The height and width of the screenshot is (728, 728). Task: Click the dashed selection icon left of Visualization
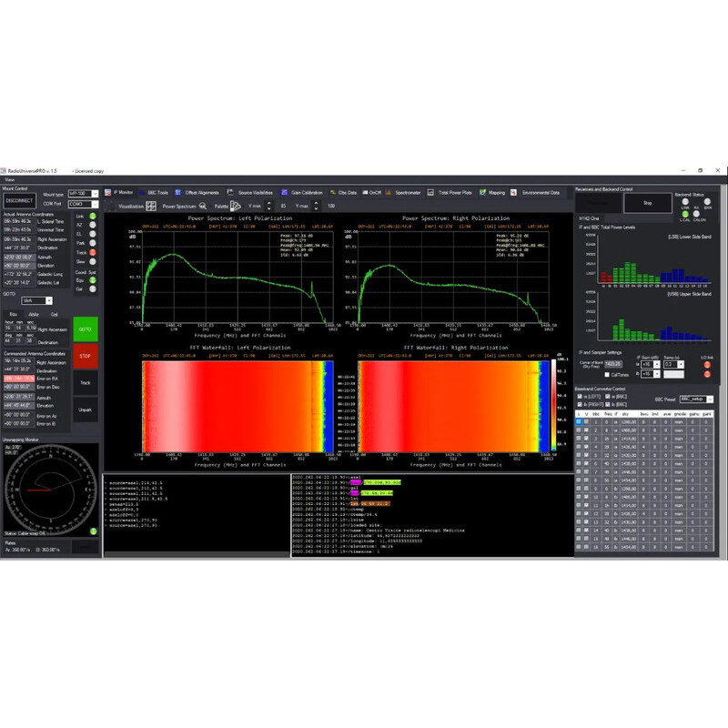[110, 206]
